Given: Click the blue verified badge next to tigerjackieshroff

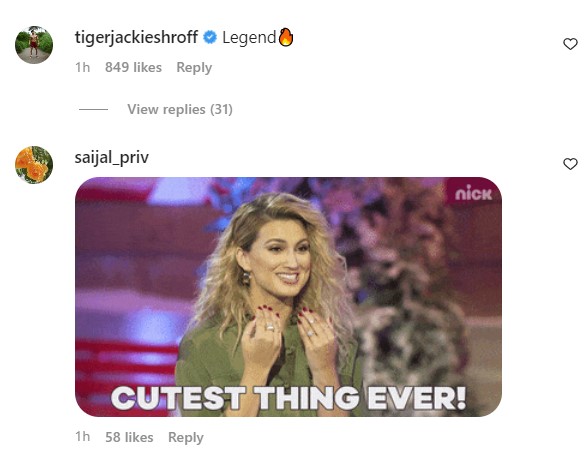Looking at the screenshot, I should (x=210, y=37).
